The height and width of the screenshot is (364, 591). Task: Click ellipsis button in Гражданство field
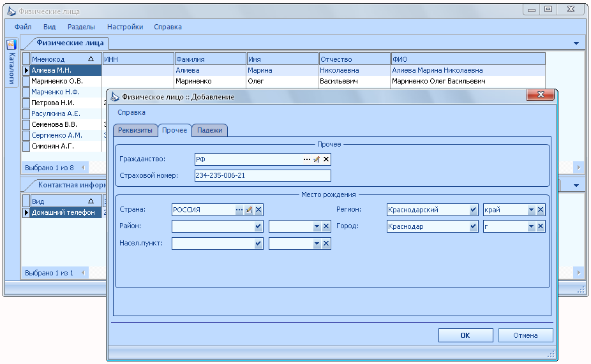[307, 159]
